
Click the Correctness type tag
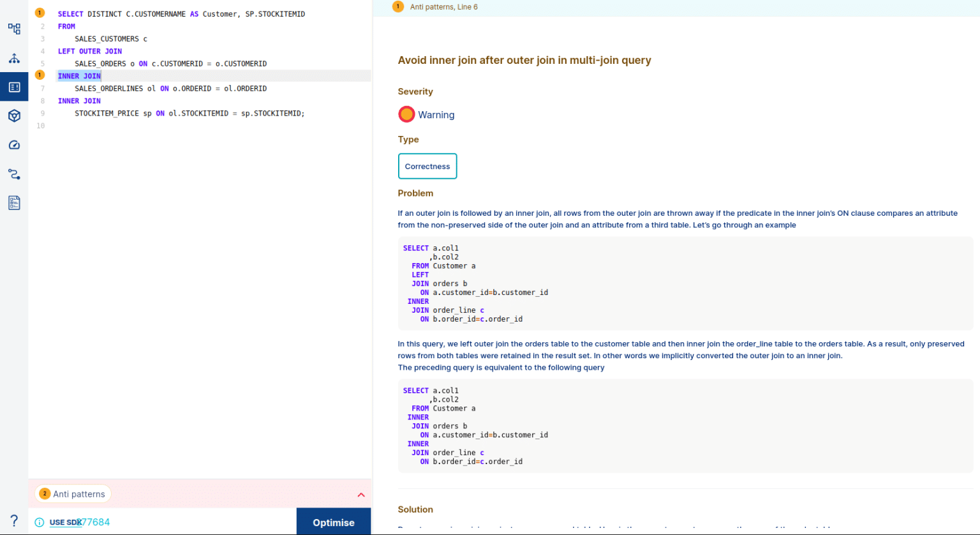click(427, 166)
